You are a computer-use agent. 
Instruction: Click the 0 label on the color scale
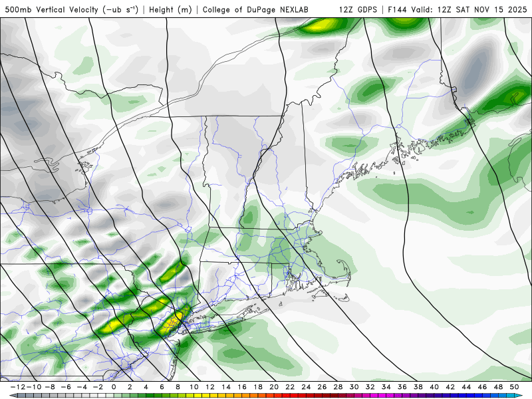pos(114,387)
